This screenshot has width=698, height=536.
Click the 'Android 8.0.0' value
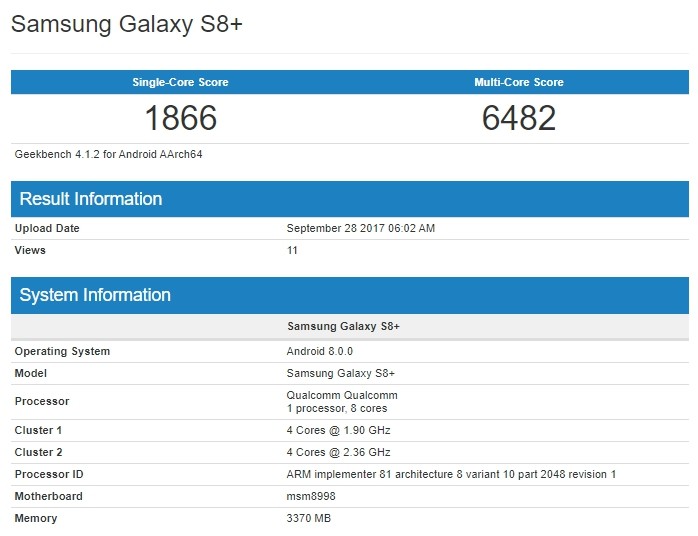[x=320, y=351]
